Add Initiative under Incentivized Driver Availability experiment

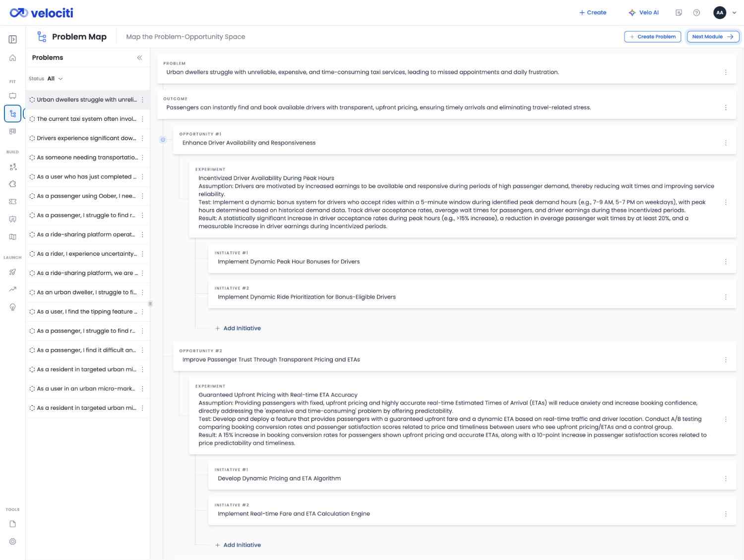pos(238,329)
